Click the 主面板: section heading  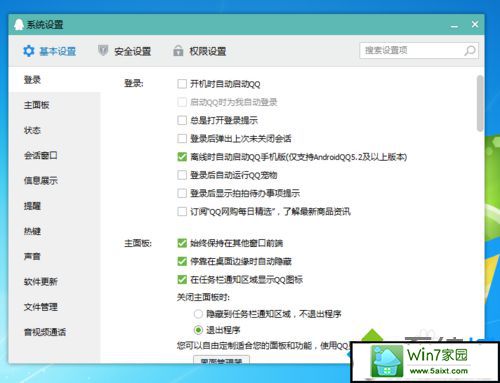tap(138, 243)
